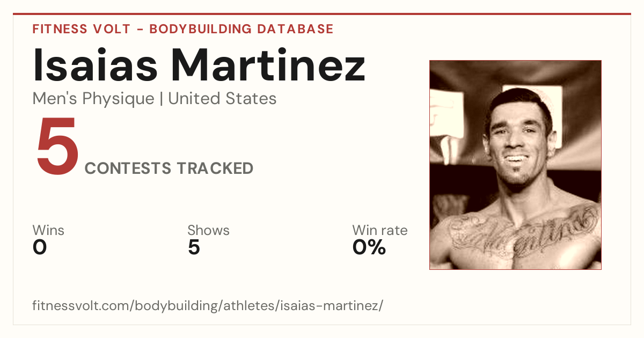Click the word Martinez in the heading

tap(268, 65)
